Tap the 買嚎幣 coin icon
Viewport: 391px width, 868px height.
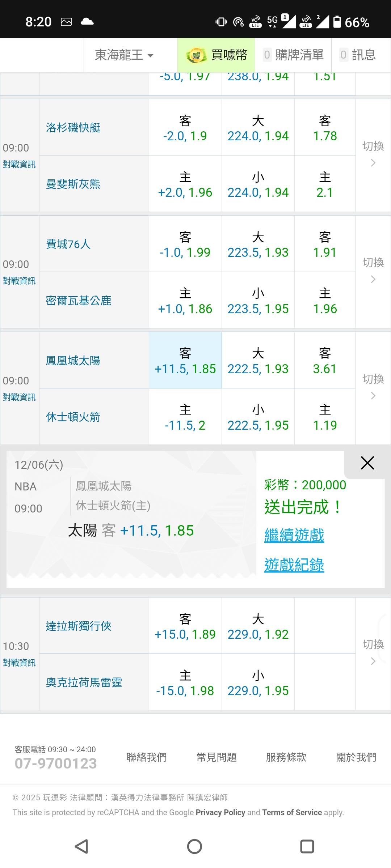196,55
